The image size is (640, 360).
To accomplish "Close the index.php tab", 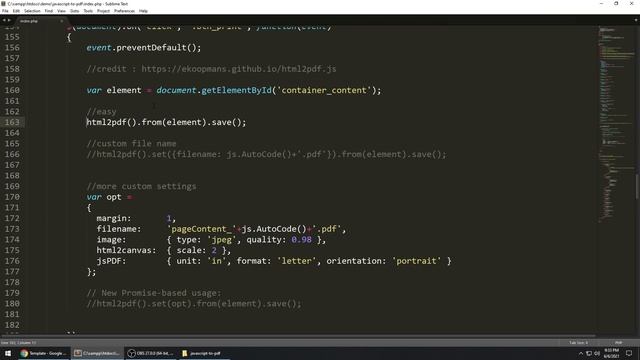I will [x=62, y=21].
